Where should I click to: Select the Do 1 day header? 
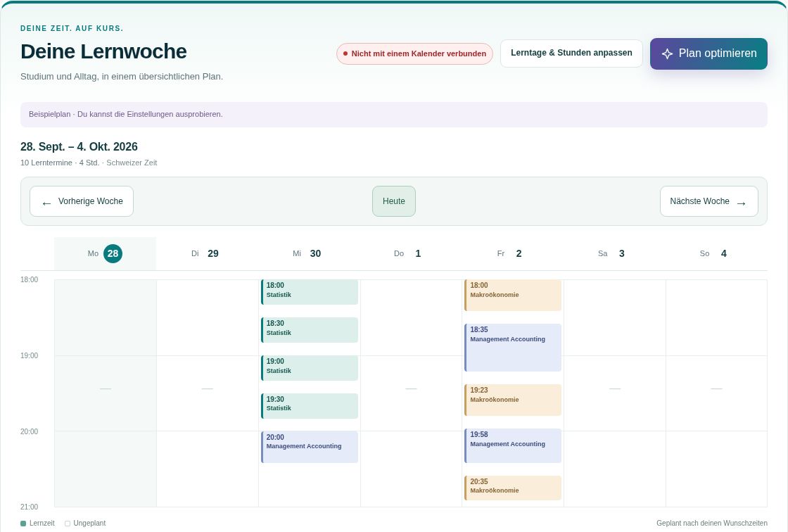click(411, 253)
